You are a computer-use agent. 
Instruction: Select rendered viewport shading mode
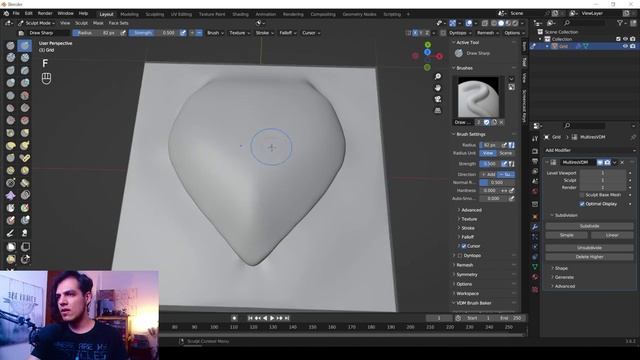tap(515, 23)
